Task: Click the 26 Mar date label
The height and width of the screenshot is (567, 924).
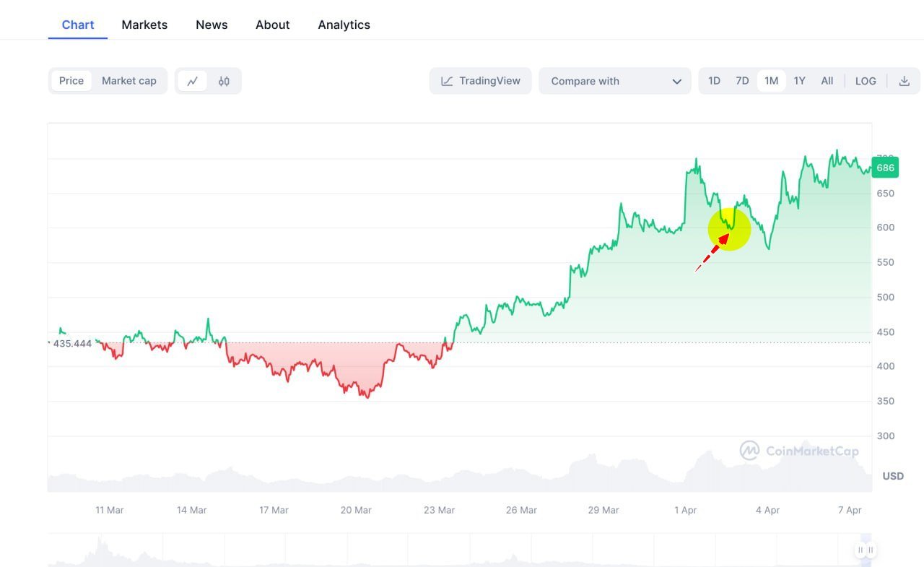Action: [521, 510]
